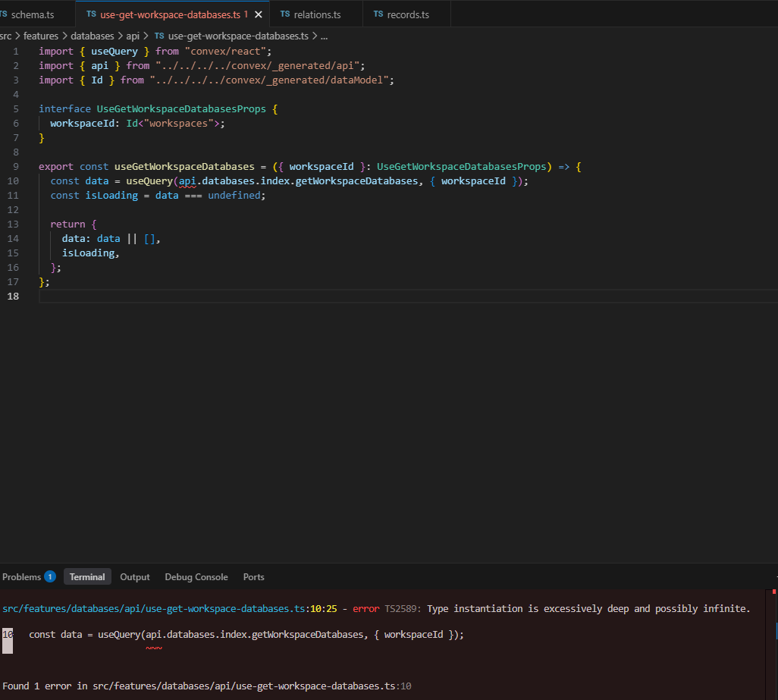Place cursor on empty line 18
Image resolution: width=778 pixels, height=700 pixels.
click(407, 297)
